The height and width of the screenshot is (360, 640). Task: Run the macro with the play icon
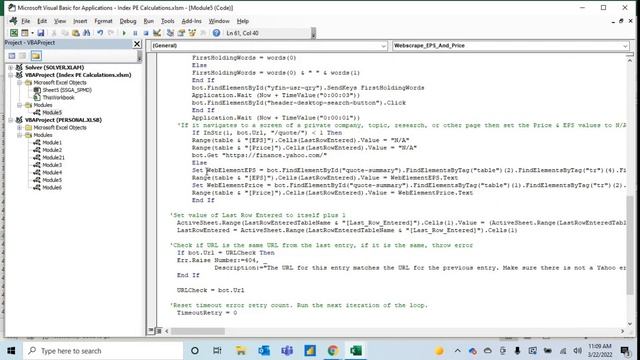[124, 33]
